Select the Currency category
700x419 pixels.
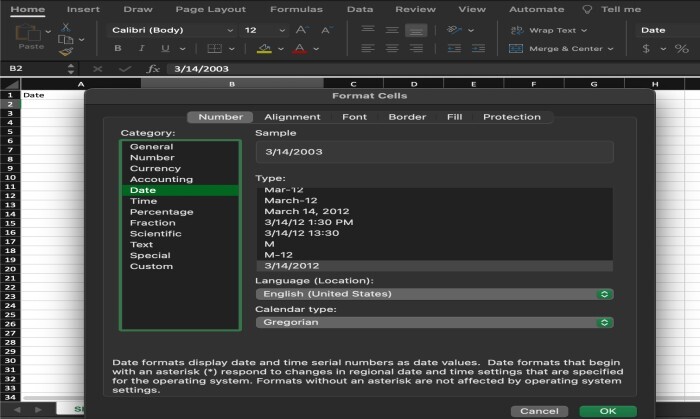point(180,169)
